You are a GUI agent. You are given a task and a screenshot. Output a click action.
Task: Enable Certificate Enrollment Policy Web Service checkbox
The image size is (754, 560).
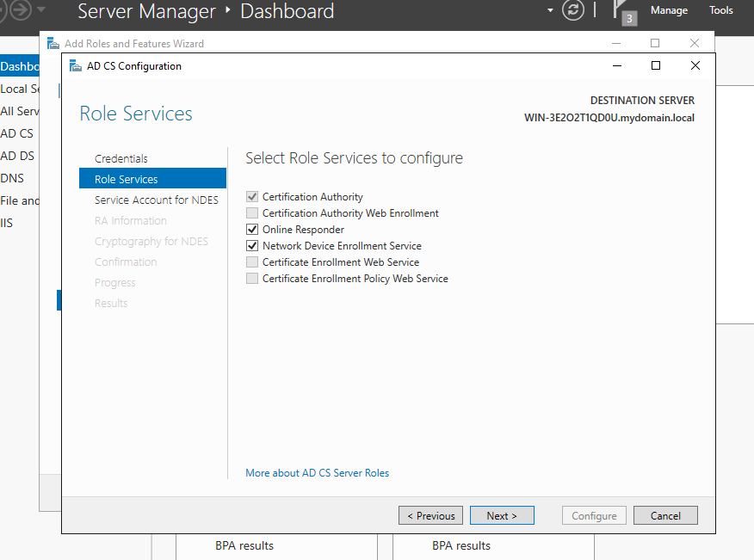[252, 279]
